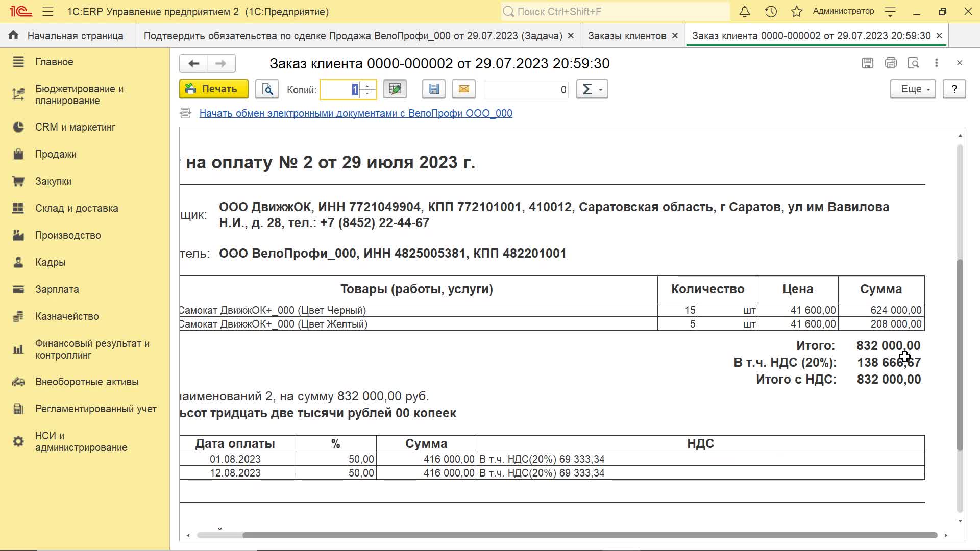Click the vertical scrollbar thumb
Screen dimensions: 980x551
(960, 355)
